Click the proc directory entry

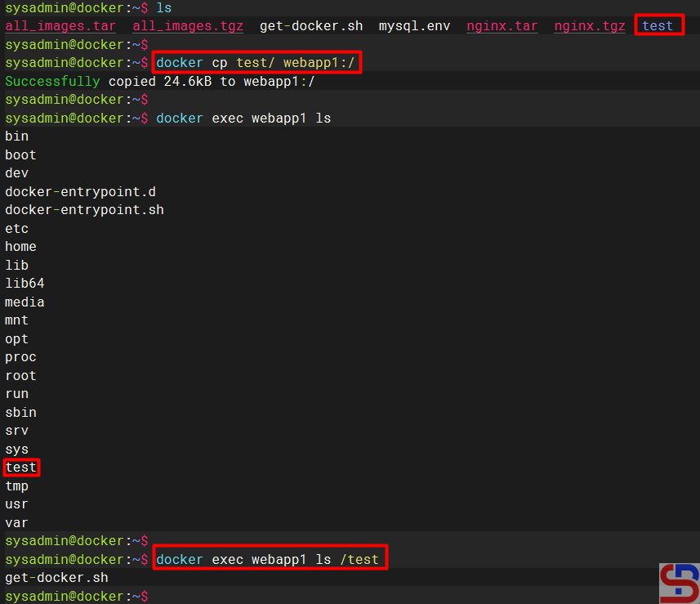20,357
